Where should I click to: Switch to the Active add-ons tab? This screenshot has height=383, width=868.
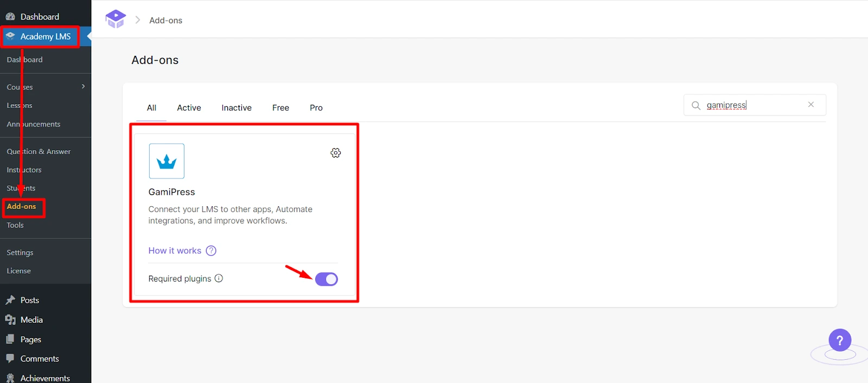[x=189, y=108]
